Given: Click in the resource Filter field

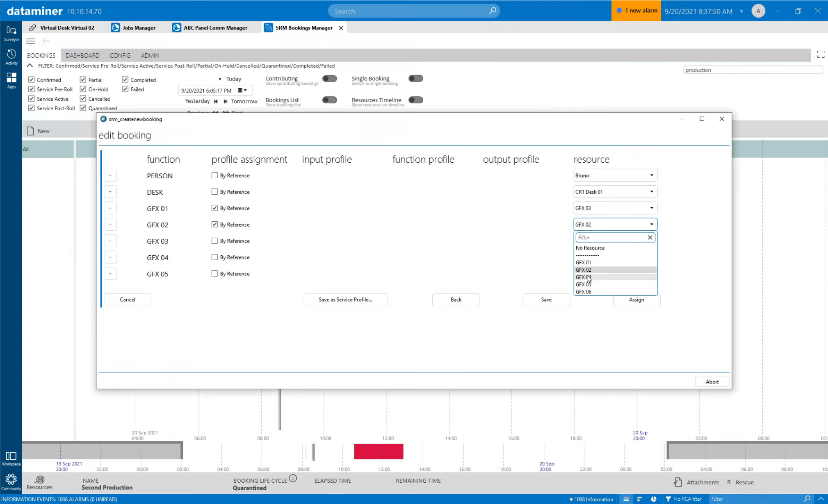Looking at the screenshot, I should (x=610, y=237).
